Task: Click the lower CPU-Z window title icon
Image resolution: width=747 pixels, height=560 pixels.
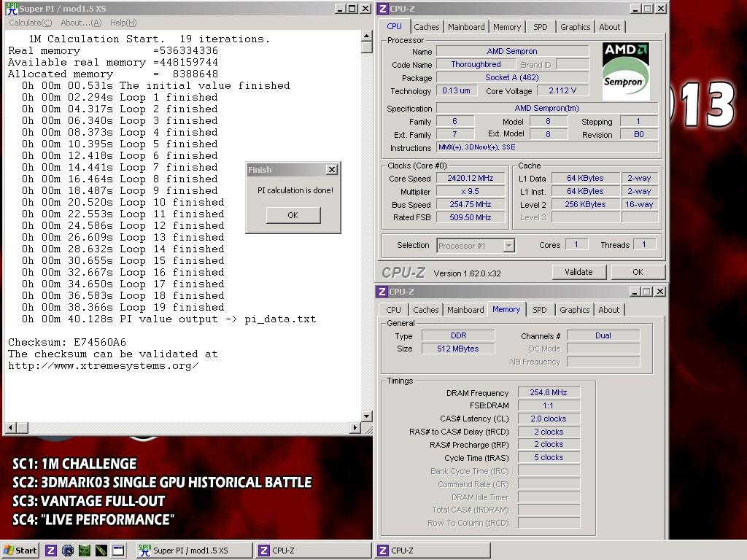Action: 382,291
